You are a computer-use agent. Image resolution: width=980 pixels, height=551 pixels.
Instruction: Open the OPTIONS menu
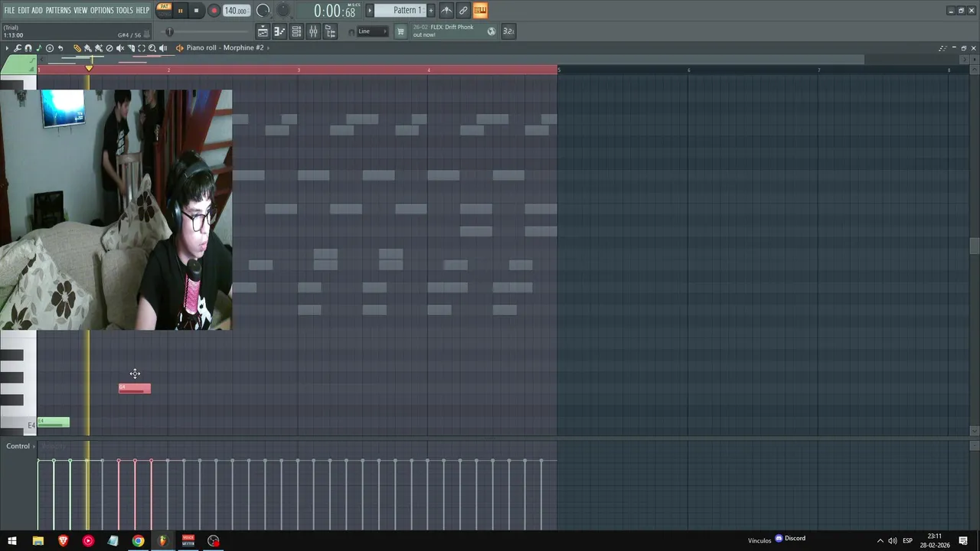[102, 10]
